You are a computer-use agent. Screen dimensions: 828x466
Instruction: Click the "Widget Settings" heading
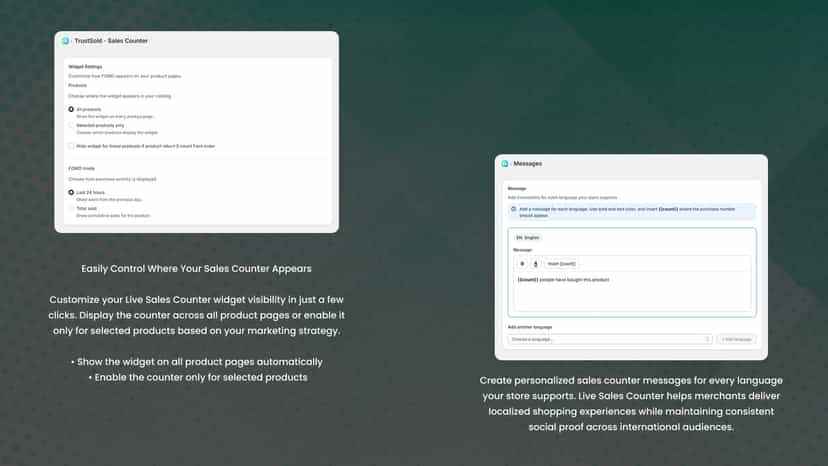click(x=85, y=67)
